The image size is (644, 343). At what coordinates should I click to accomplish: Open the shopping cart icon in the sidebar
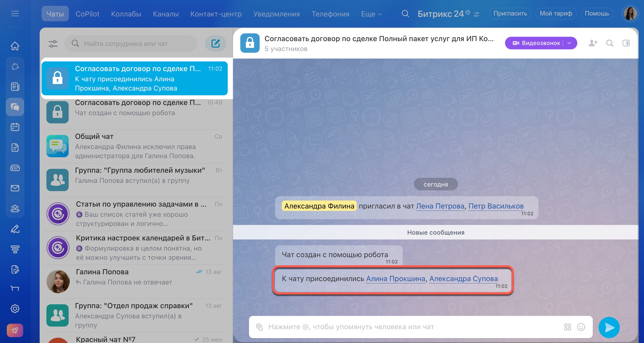tap(15, 289)
